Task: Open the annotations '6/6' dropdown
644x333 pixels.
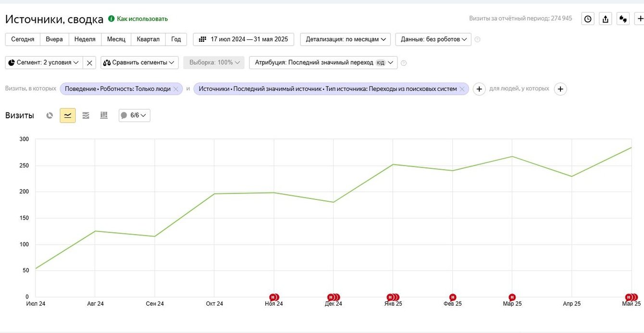Action: [x=135, y=115]
